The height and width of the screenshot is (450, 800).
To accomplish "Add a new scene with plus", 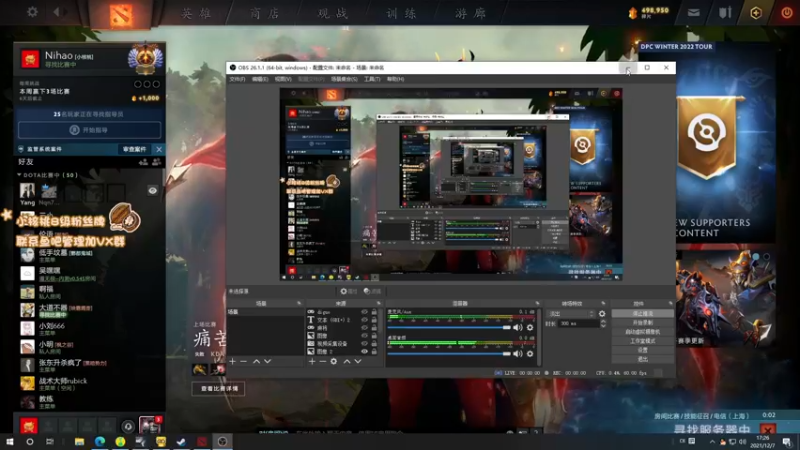I will click(x=233, y=361).
